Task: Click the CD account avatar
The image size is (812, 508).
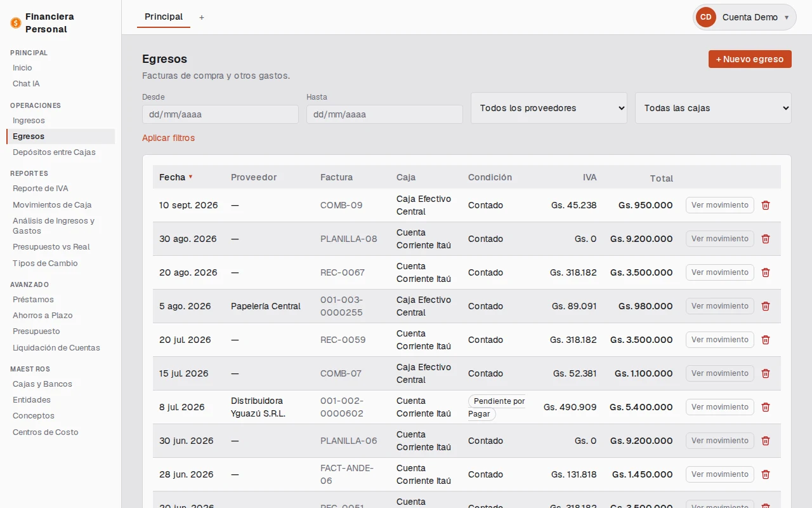Action: pyautogui.click(x=706, y=17)
